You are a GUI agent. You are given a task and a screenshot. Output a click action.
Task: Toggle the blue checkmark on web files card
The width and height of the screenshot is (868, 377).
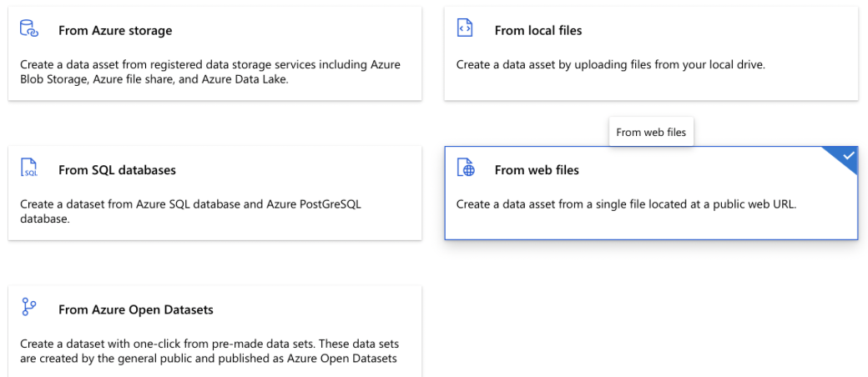(x=848, y=156)
